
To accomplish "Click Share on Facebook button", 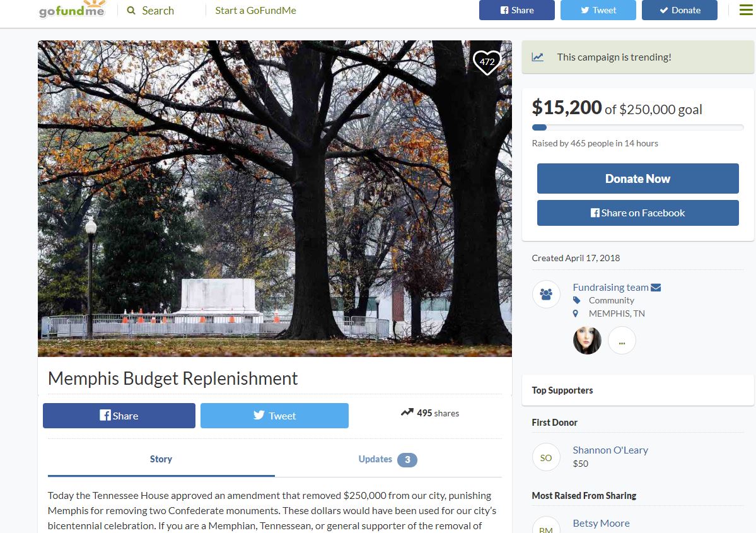I will tap(638, 213).
